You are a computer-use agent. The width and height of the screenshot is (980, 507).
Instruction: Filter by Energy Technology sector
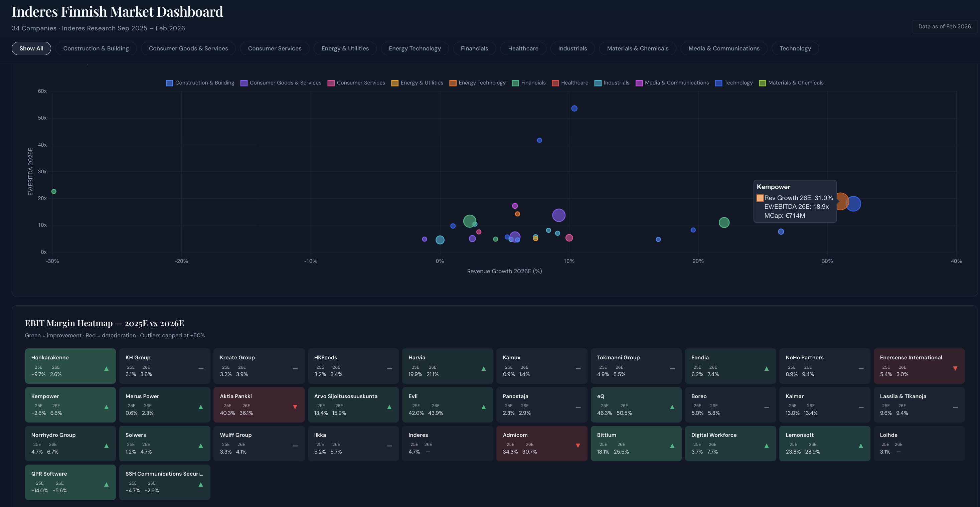[x=414, y=48]
